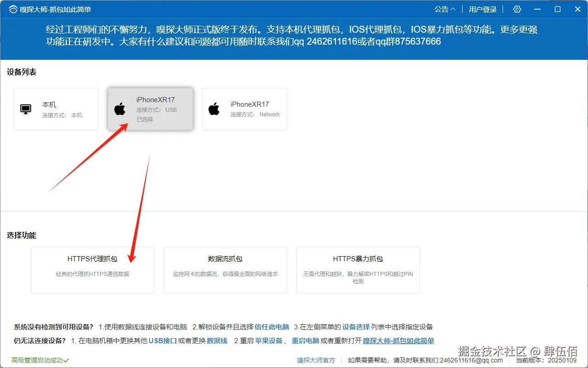Select iPhoneXR17 device connected via Network
Image resolution: width=588 pixels, height=368 pixels.
[x=244, y=109]
